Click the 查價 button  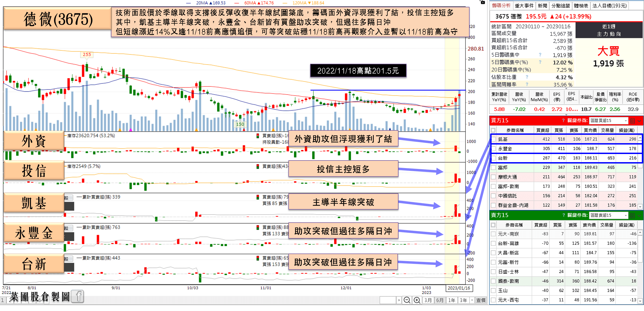pyautogui.click(x=481, y=300)
